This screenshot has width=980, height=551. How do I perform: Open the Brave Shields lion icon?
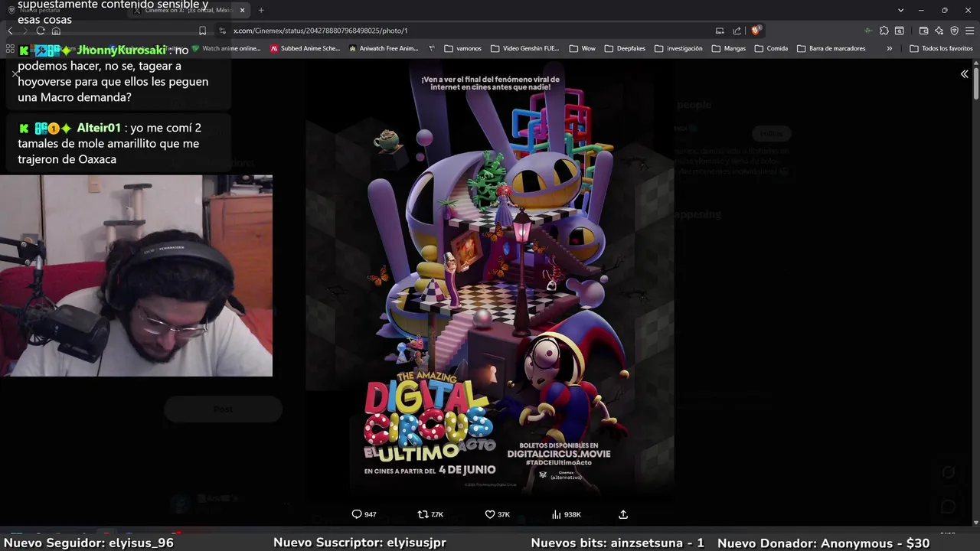[x=756, y=31]
